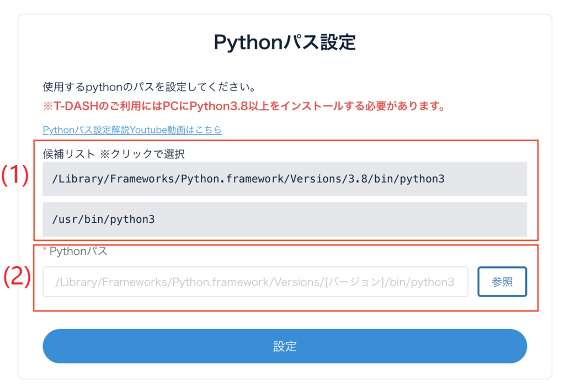Open the Pythonパス設定解説Youtube動画 link
This screenshot has width=565, height=392.
[x=132, y=130]
